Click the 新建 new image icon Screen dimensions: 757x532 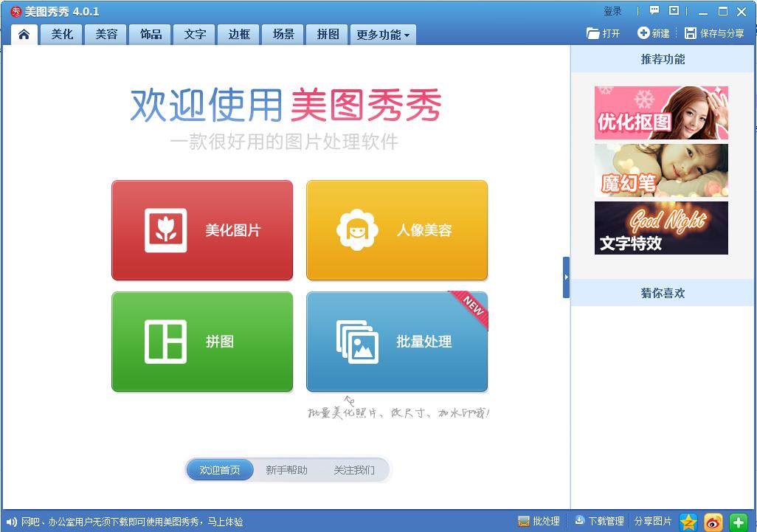(643, 32)
